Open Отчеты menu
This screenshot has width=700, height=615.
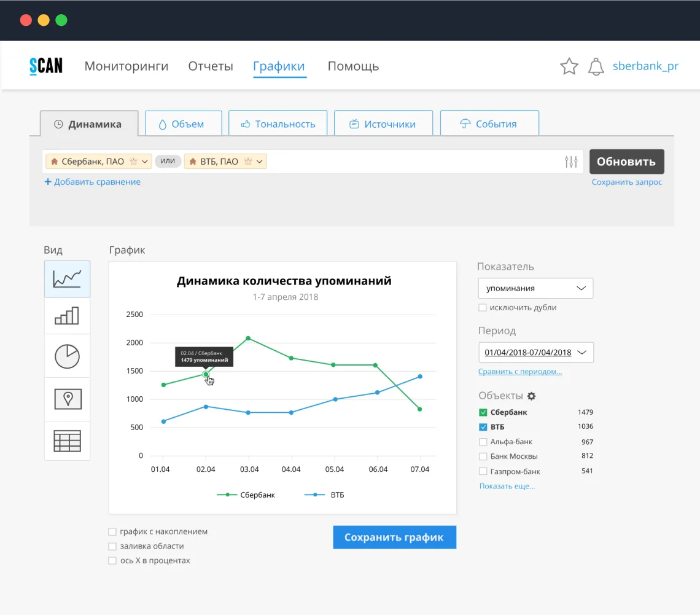[211, 66]
